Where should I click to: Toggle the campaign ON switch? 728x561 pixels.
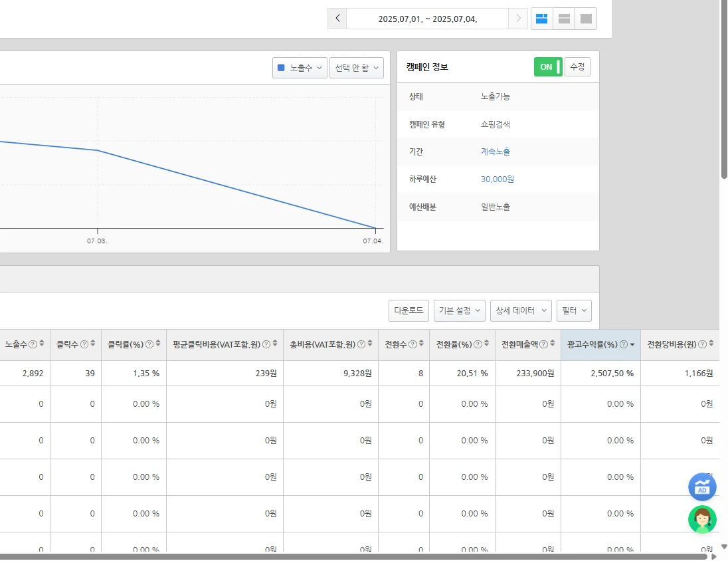548,67
